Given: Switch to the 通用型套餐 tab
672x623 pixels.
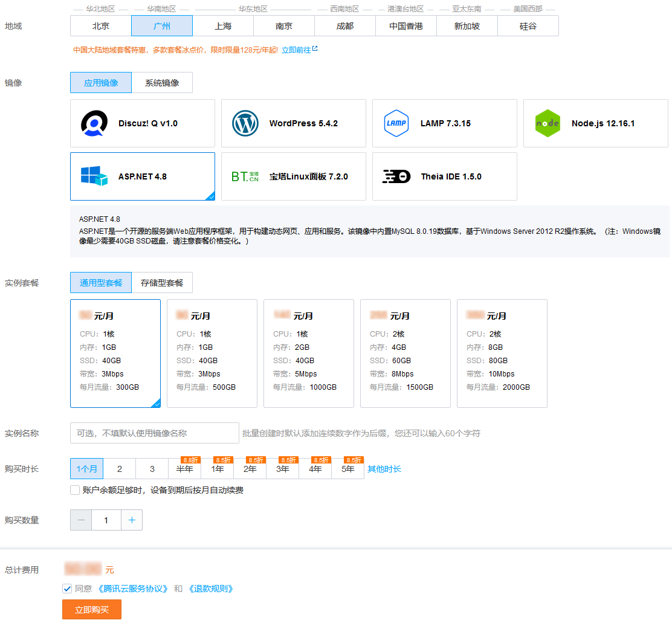Looking at the screenshot, I should pos(101,282).
